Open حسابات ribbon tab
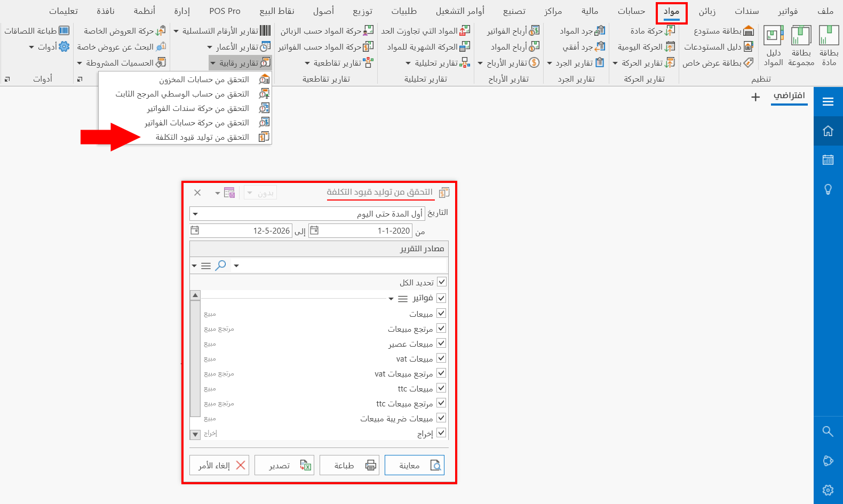 click(631, 11)
